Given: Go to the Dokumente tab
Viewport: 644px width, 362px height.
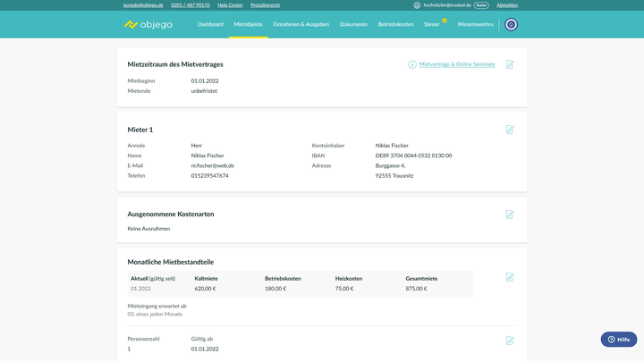Looking at the screenshot, I should 353,24.
